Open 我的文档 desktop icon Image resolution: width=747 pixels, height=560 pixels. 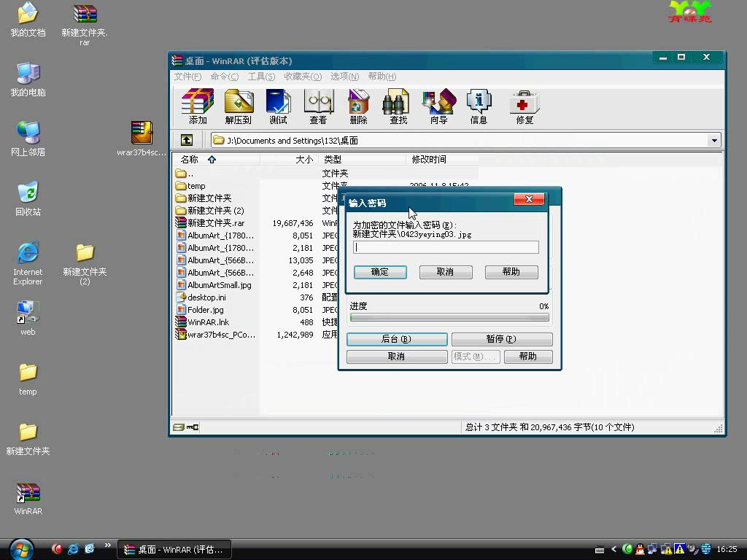pos(28,20)
